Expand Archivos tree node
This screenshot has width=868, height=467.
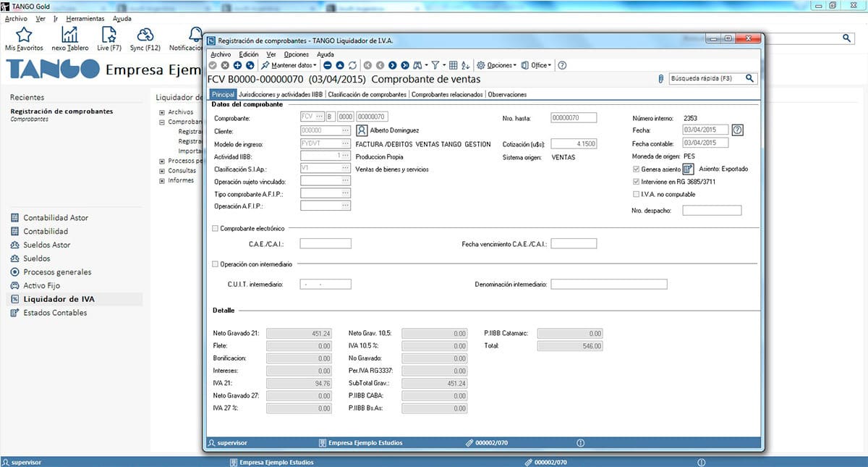point(161,112)
